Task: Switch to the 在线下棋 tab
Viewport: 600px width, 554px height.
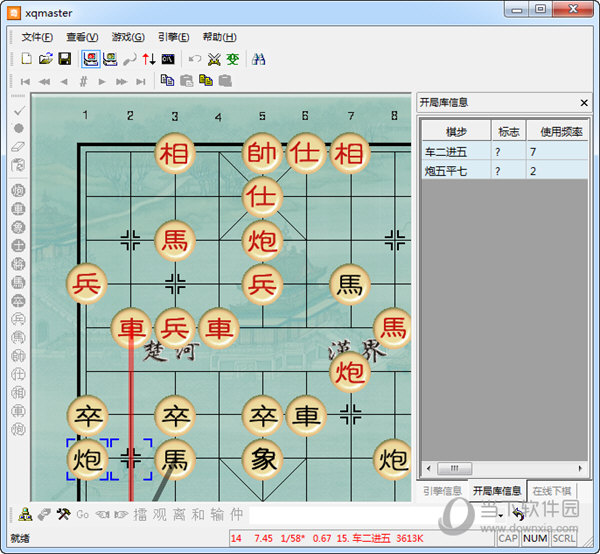Action: pyautogui.click(x=552, y=491)
